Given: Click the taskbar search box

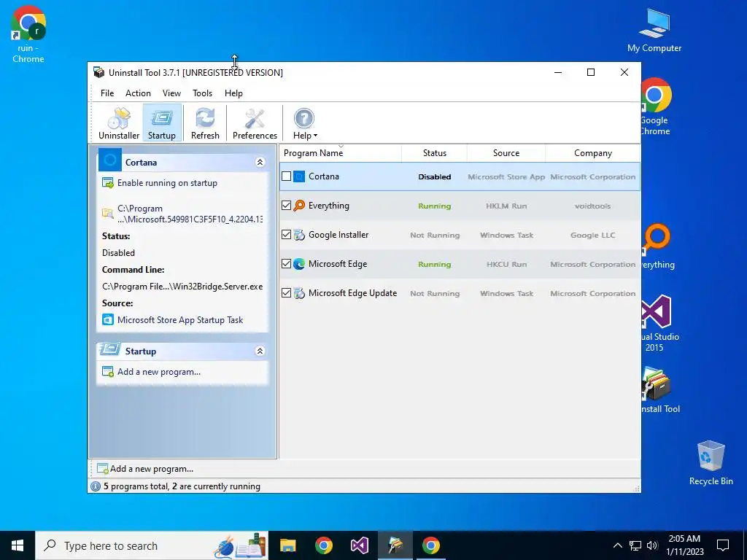Looking at the screenshot, I should coord(152,545).
